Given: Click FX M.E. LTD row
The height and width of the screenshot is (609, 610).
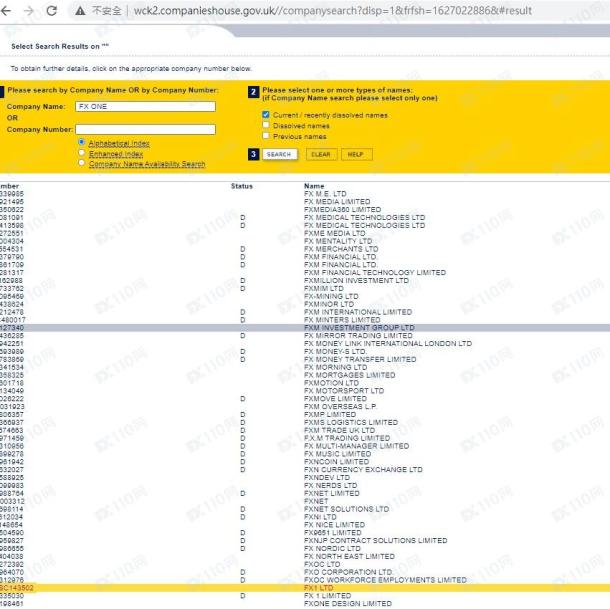Looking at the screenshot, I should (x=325, y=194).
